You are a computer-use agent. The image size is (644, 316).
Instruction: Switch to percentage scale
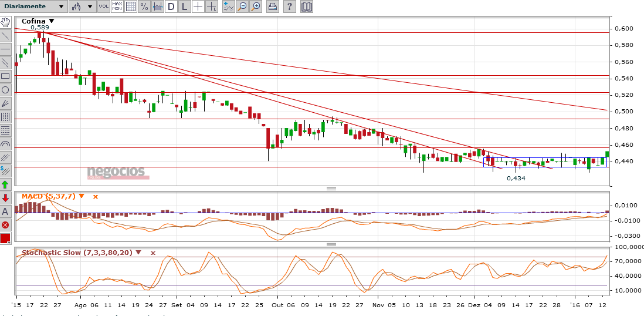[x=144, y=6]
